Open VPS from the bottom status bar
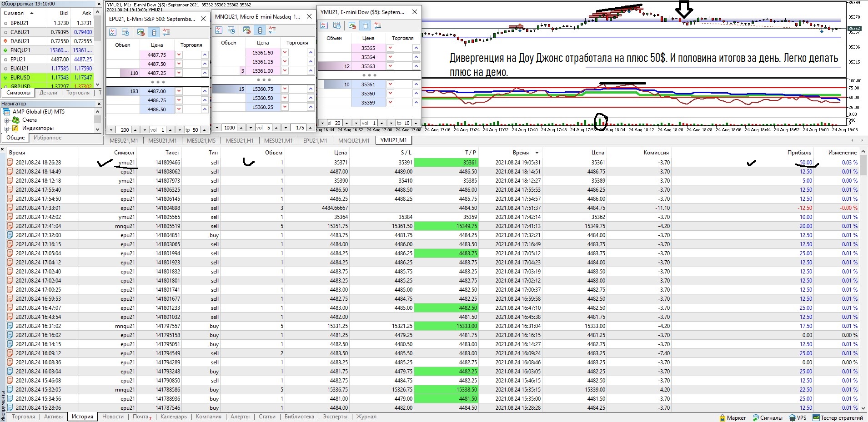This screenshot has height=422, width=868. (x=798, y=418)
